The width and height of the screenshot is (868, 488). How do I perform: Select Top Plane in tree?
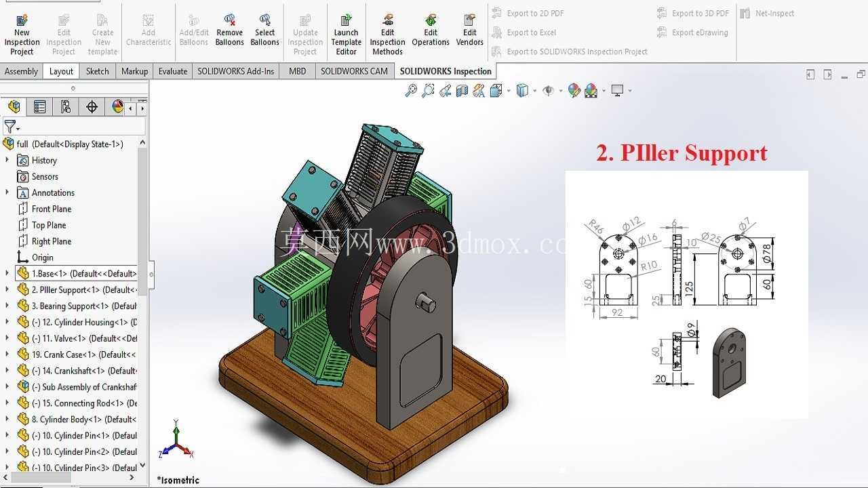click(x=49, y=225)
